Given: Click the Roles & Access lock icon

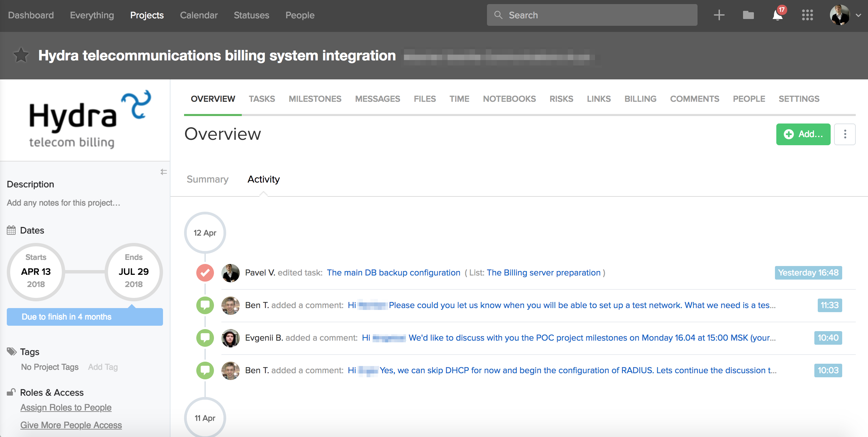Looking at the screenshot, I should [x=11, y=392].
